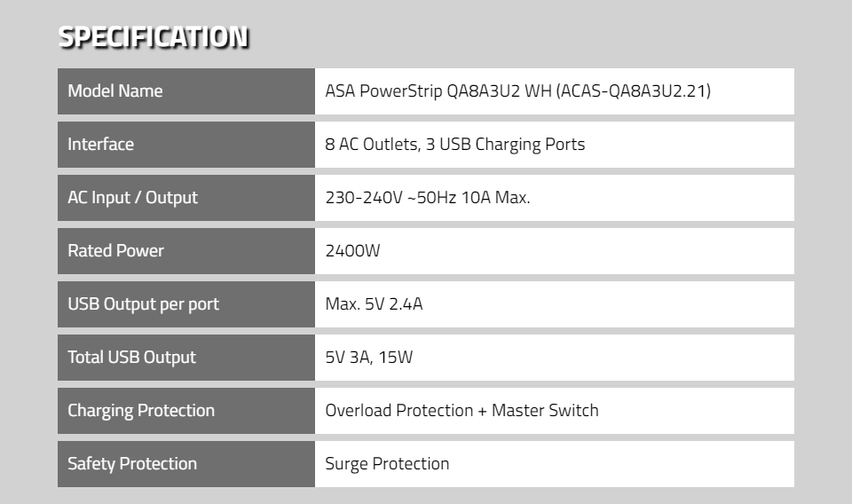Click the 8 AC Outlets, 3 USB Charging Ports text
Screen dimensions: 852x504
point(454,145)
